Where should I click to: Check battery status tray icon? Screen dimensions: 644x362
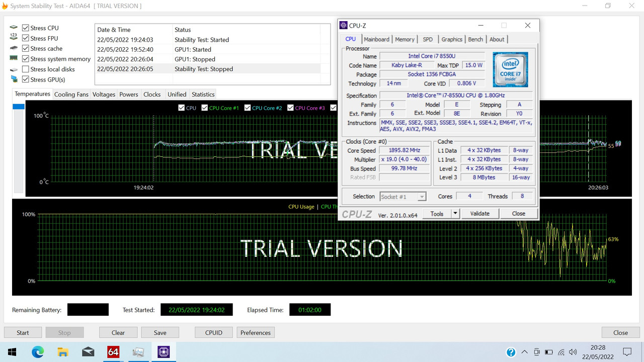pyautogui.click(x=549, y=352)
